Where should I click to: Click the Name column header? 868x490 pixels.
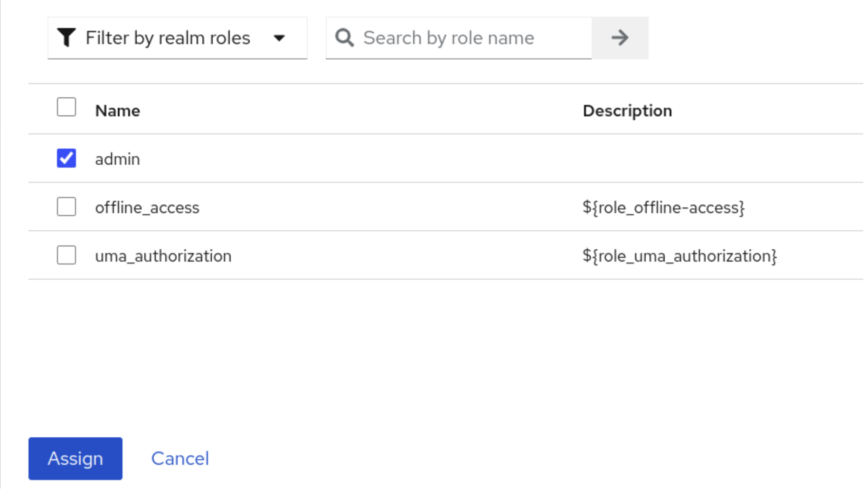pos(117,111)
